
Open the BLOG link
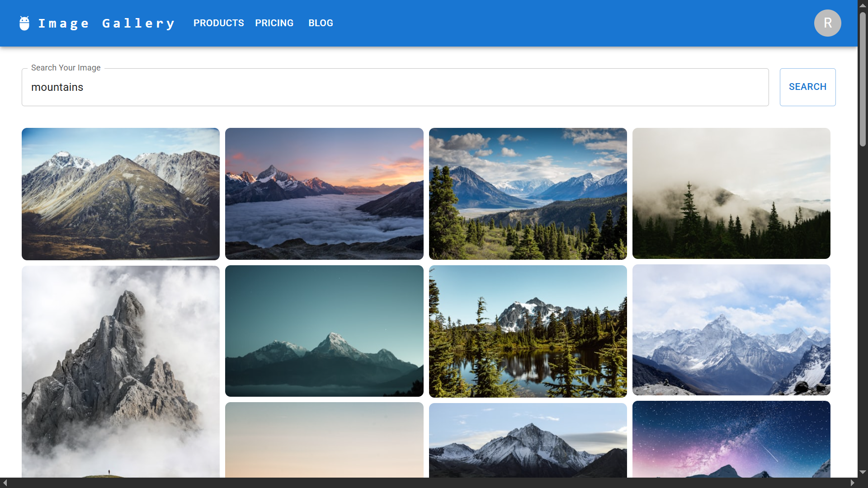[x=321, y=23]
